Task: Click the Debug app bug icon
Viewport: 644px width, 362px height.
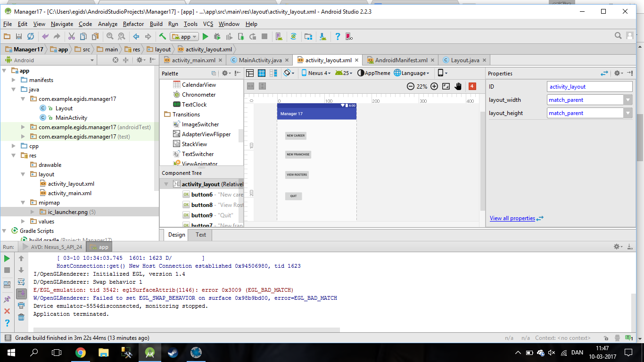Action: click(x=217, y=36)
